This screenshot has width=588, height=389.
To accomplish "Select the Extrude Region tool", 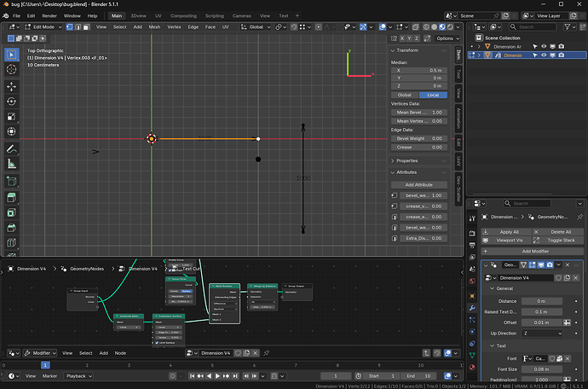I will click(12, 198).
